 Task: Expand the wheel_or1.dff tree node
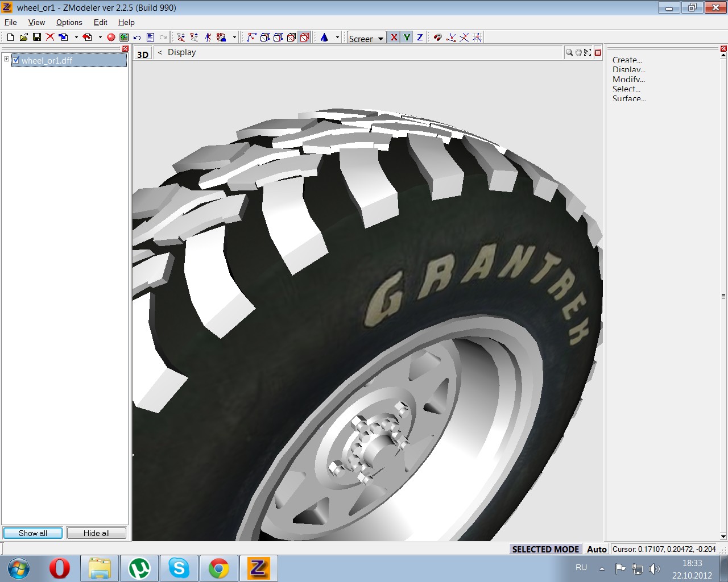6,59
